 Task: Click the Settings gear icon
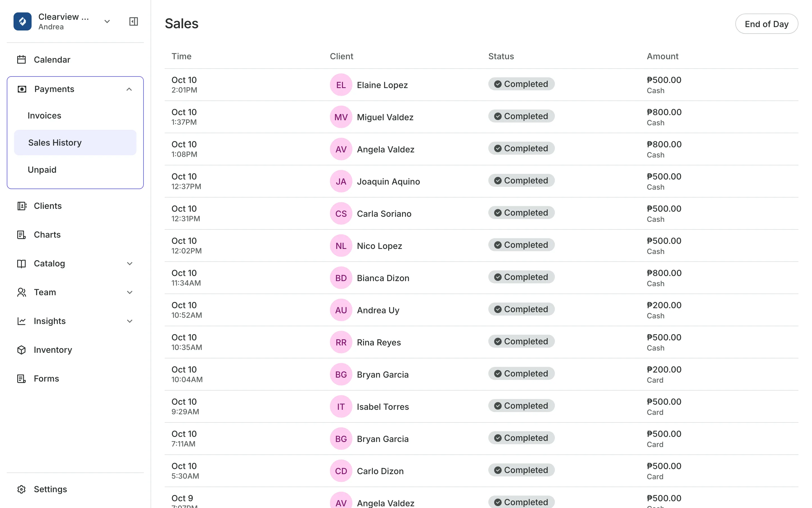coord(21,489)
